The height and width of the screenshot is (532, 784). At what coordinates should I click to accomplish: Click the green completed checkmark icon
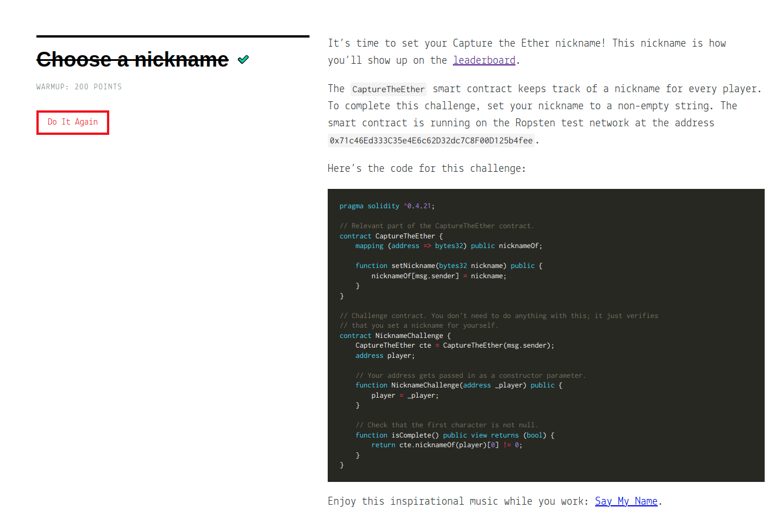coord(244,59)
